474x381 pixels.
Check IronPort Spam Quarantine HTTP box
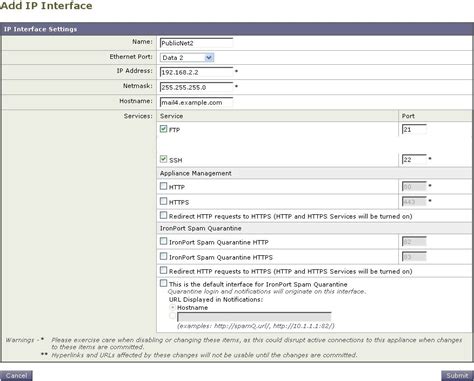tap(163, 241)
